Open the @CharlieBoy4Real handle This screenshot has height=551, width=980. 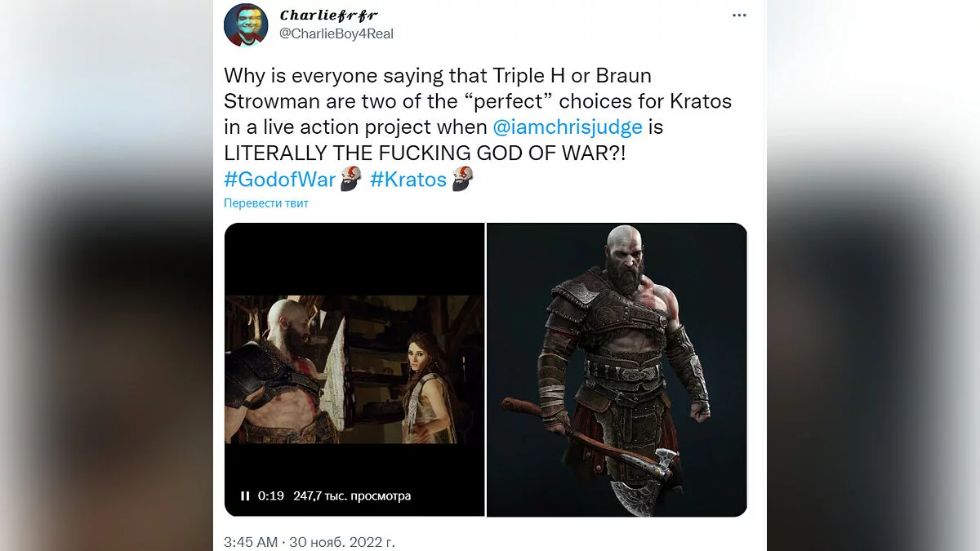click(x=337, y=33)
